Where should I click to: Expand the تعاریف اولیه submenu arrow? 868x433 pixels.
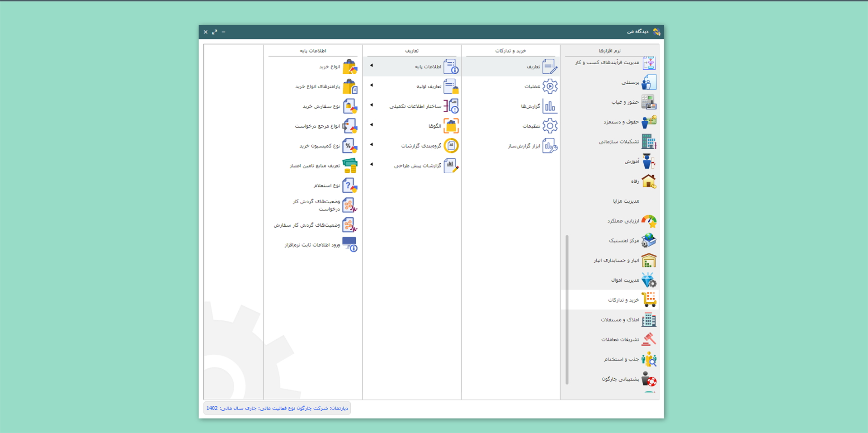pyautogui.click(x=372, y=86)
